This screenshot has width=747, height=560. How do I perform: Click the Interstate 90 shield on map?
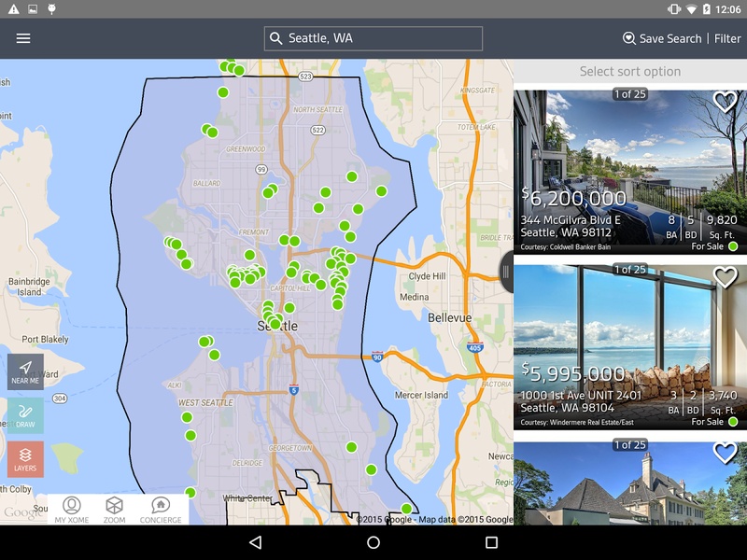(x=377, y=357)
